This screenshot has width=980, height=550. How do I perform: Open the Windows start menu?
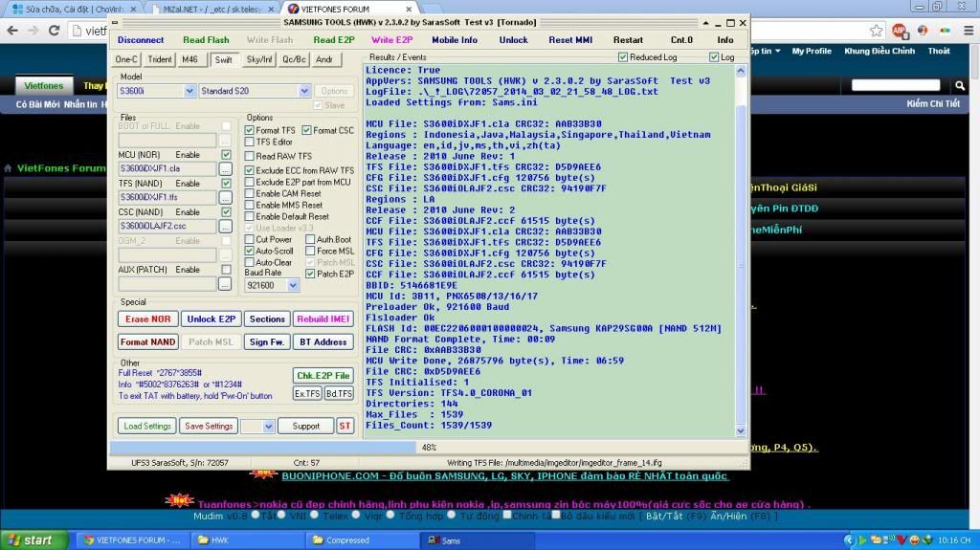coord(33,540)
